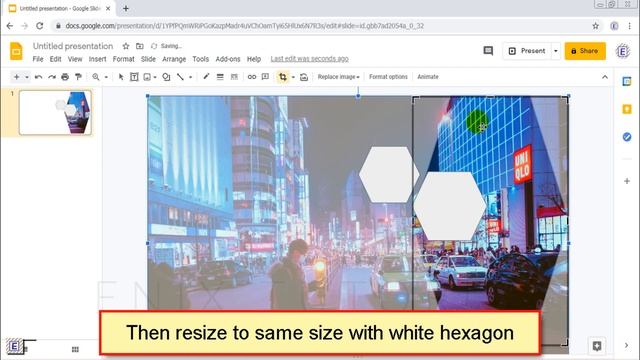The image size is (640, 360).
Task: Open Explore button at bottom right
Action: [597, 346]
